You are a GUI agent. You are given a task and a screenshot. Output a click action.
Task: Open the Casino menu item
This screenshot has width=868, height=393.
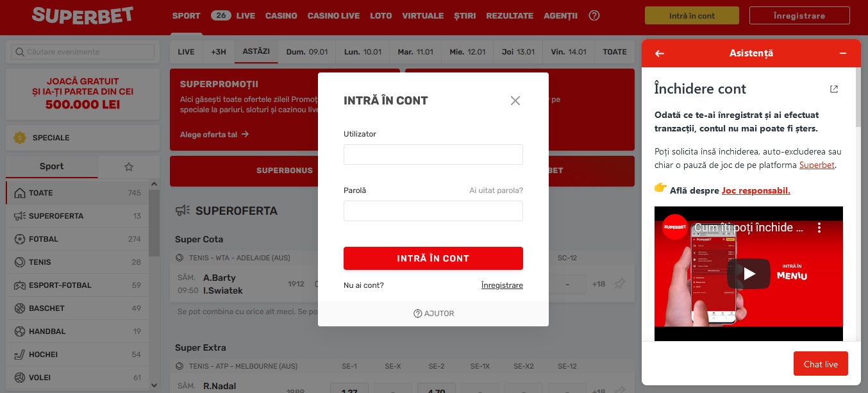[281, 16]
